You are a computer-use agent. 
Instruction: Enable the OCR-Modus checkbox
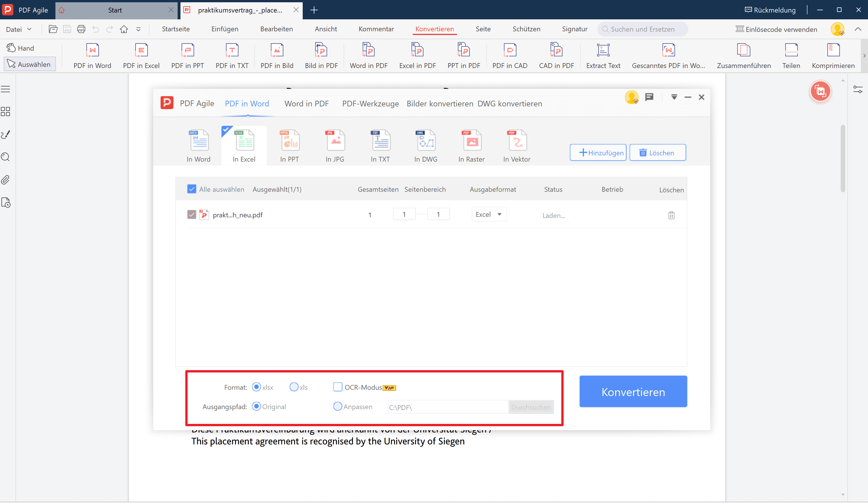pos(338,387)
